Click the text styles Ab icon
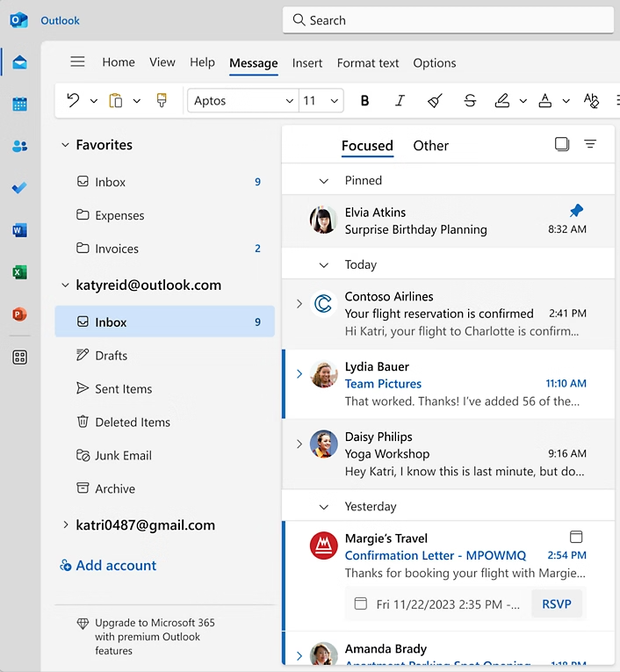Viewport: 620px width, 672px height. (591, 101)
